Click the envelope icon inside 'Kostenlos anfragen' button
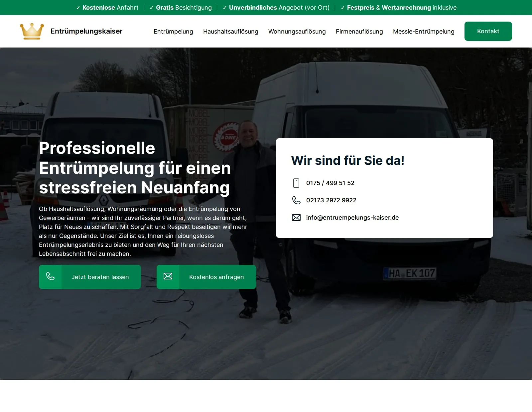 (x=168, y=277)
